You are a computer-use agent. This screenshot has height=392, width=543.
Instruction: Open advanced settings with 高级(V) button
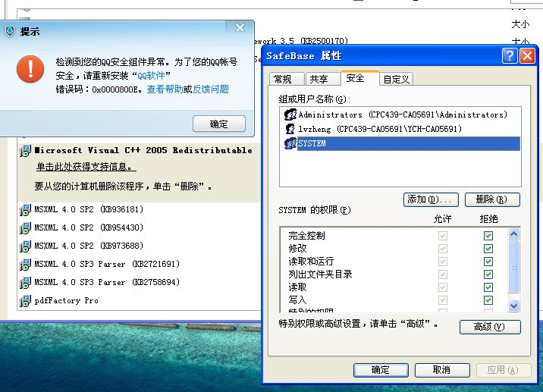[490, 327]
